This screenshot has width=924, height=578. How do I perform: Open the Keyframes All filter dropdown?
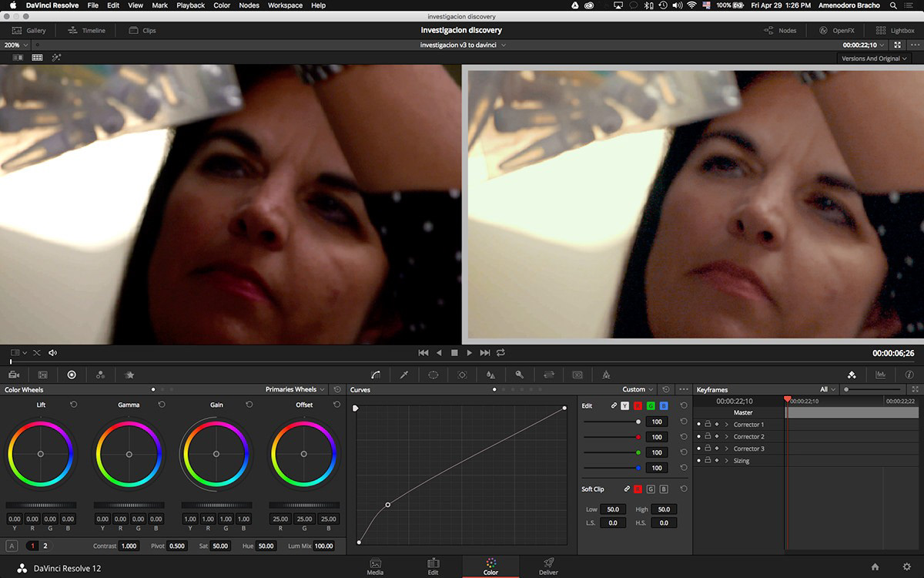pos(827,389)
